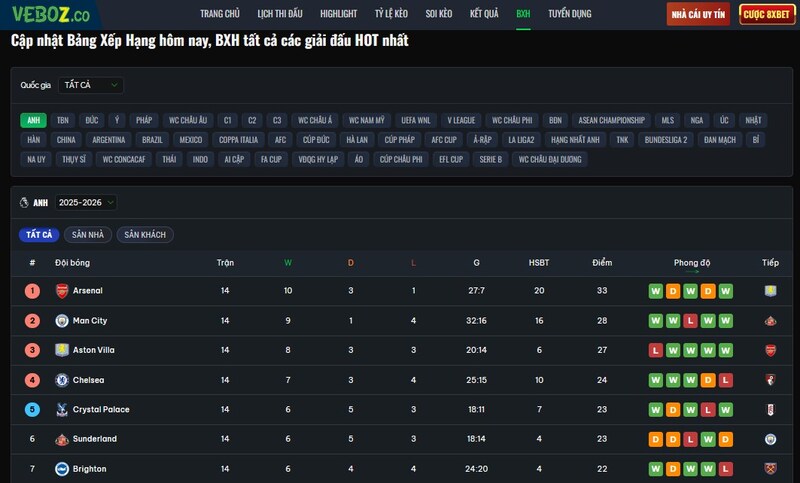
Task: Switch to SÂN KHÁCH away standings
Action: coord(145,235)
